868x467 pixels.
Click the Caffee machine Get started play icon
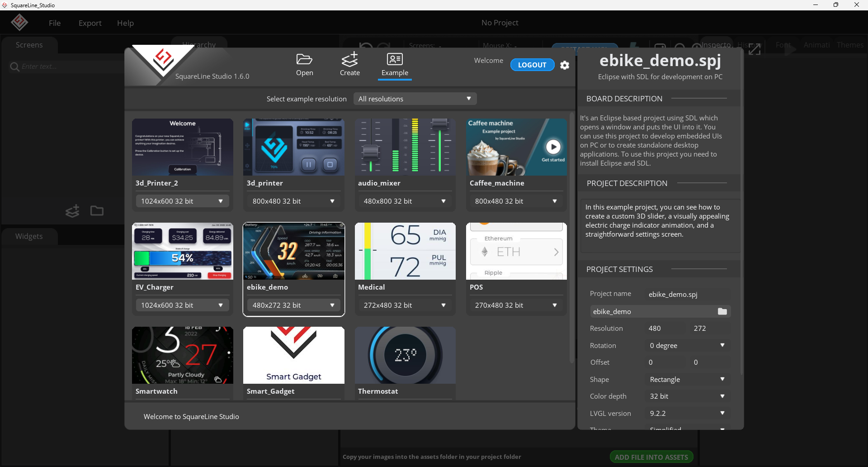(553, 147)
